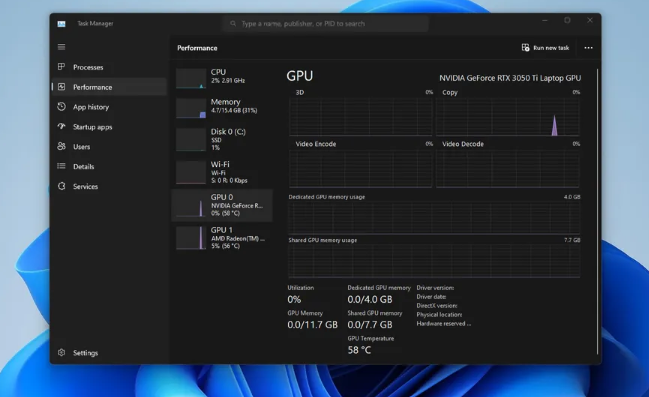The width and height of the screenshot is (649, 397).
Task: Click the Driver version label
Action: coord(435,288)
